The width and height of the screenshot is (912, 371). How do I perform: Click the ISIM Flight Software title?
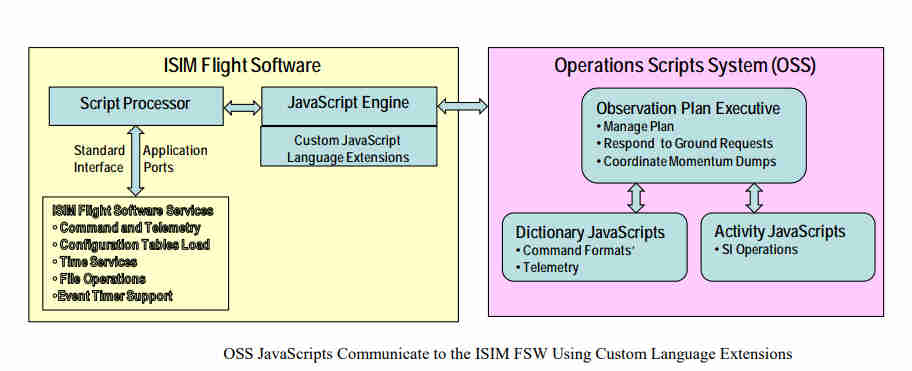tap(242, 65)
